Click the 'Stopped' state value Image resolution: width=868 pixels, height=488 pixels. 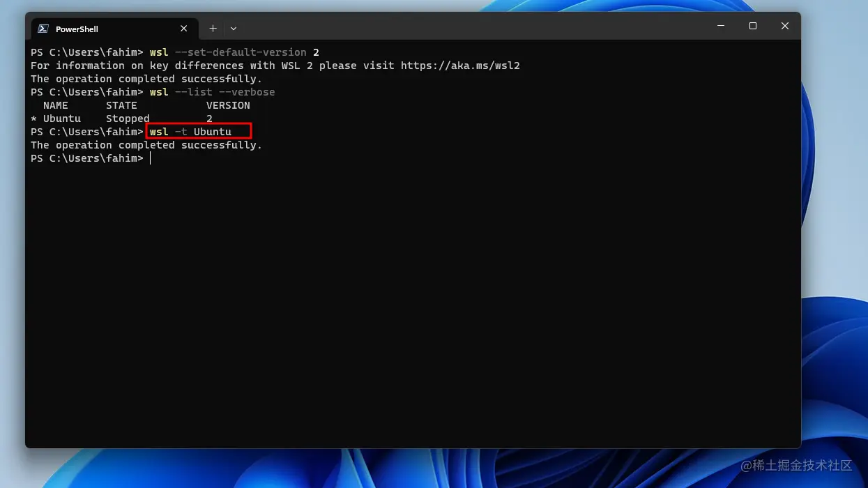(x=128, y=119)
